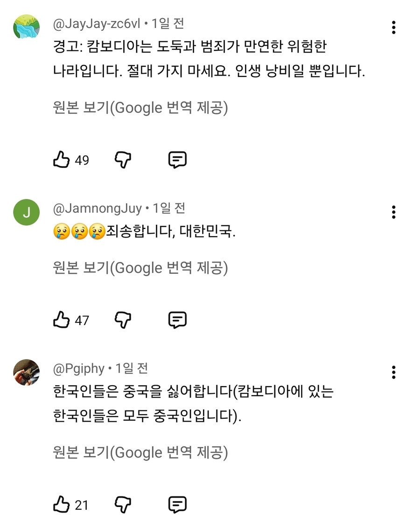
Task: Reply to the @Pgiphy comment
Action: tap(177, 505)
